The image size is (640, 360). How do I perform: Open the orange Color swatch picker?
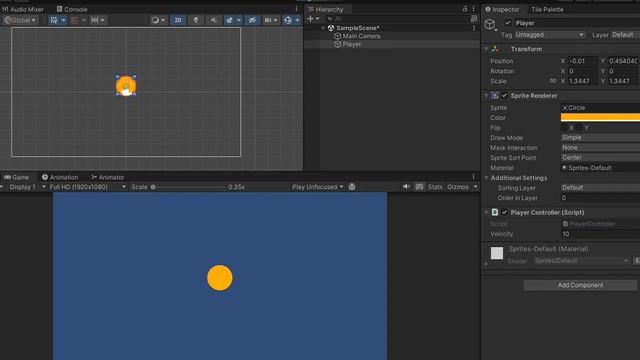point(600,118)
